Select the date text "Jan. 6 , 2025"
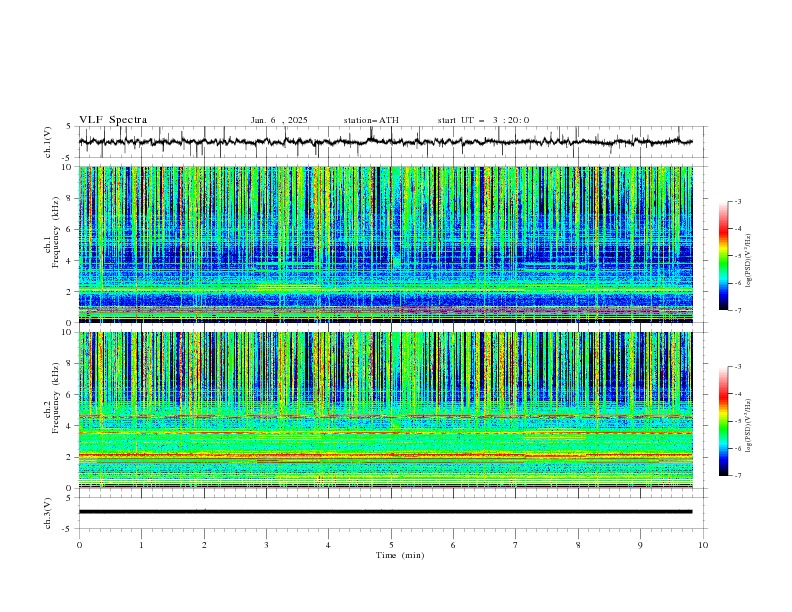The width and height of the screenshot is (792, 612). tap(279, 120)
